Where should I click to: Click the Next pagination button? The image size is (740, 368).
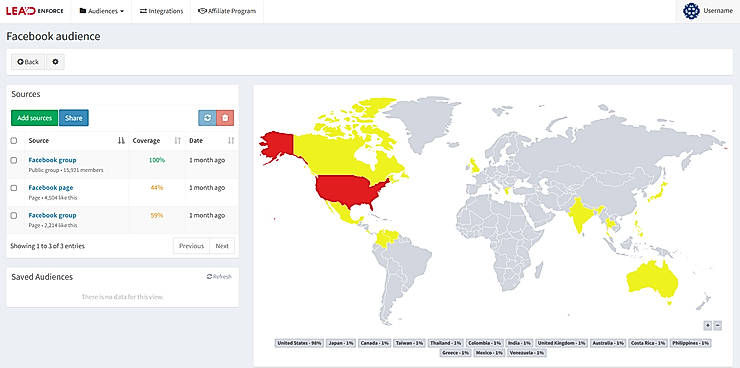(222, 246)
